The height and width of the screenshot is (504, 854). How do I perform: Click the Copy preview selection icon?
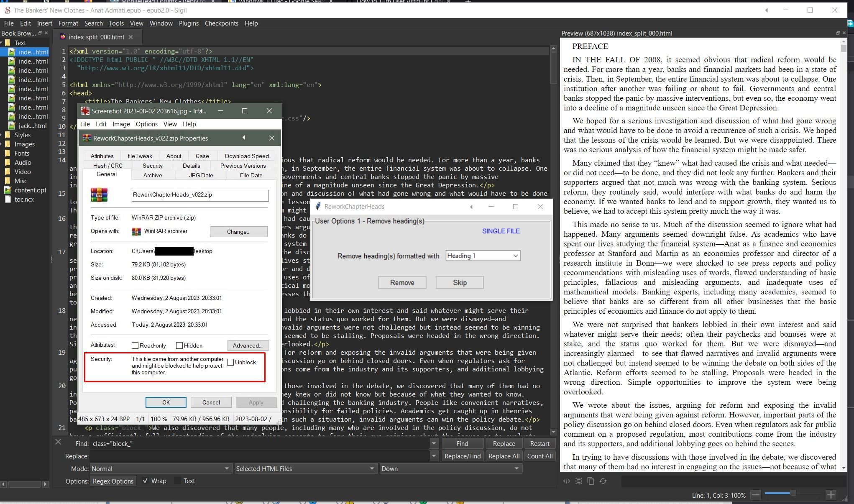(591, 481)
